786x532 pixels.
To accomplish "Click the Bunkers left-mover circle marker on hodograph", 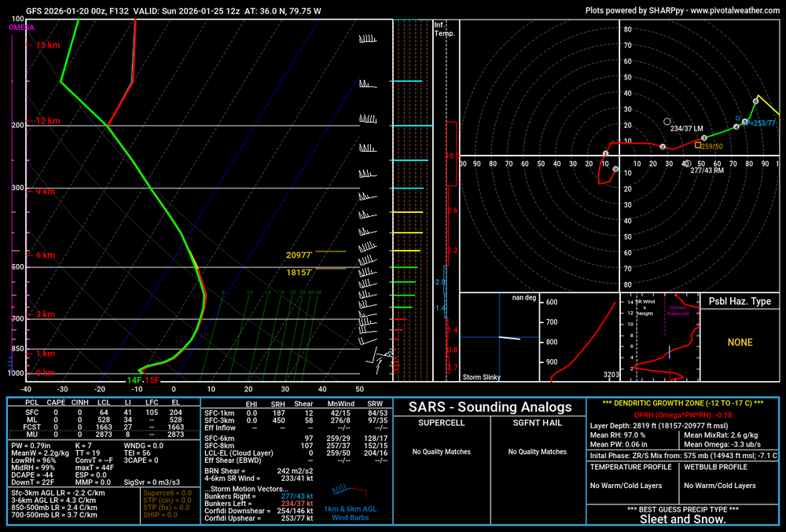I will click(667, 122).
